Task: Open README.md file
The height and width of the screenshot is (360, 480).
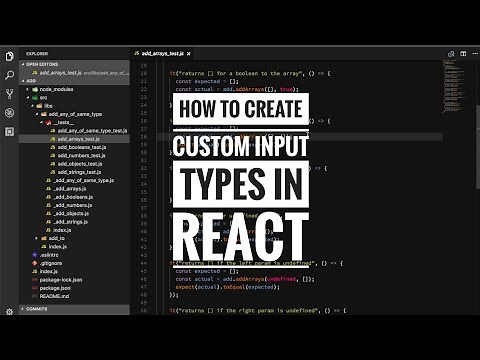Action: pyautogui.click(x=74, y=296)
